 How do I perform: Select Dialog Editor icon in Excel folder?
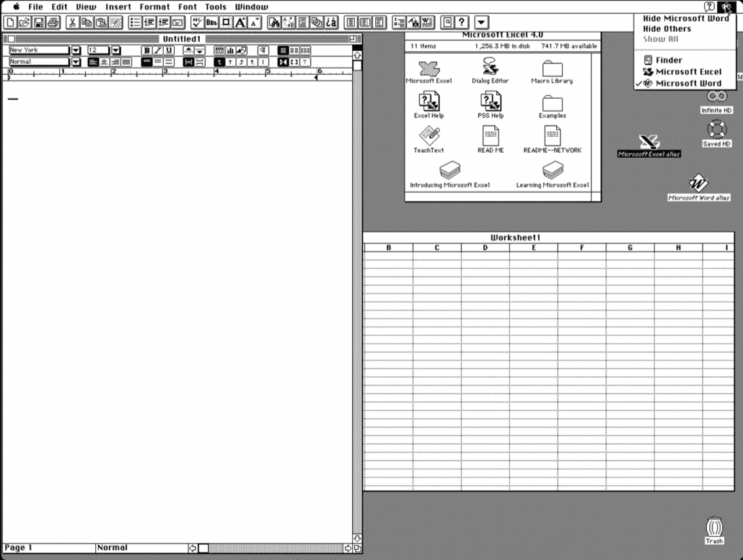[x=490, y=71]
